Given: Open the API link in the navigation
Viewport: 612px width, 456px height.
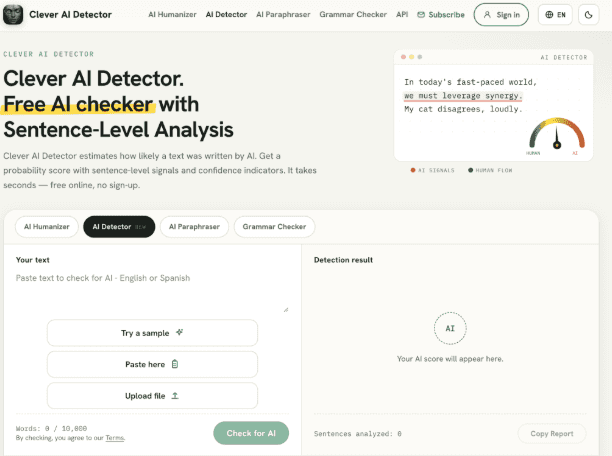Looking at the screenshot, I should pyautogui.click(x=402, y=14).
